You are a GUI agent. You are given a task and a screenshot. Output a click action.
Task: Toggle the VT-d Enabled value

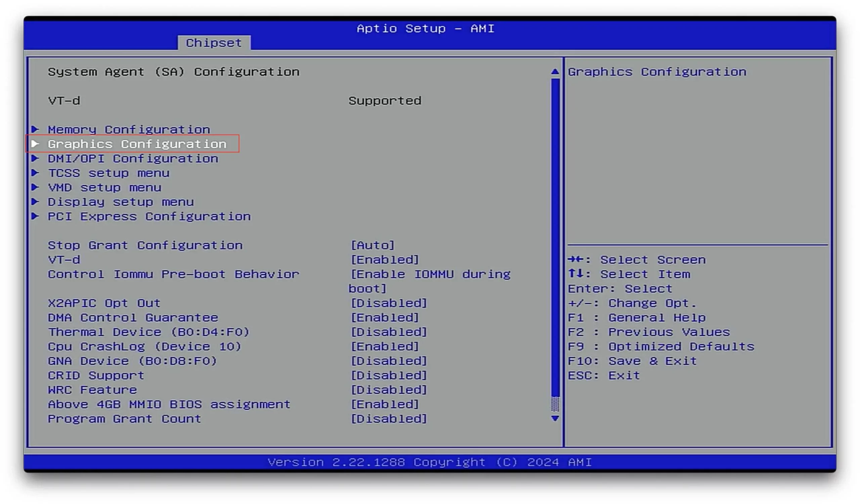click(x=385, y=260)
